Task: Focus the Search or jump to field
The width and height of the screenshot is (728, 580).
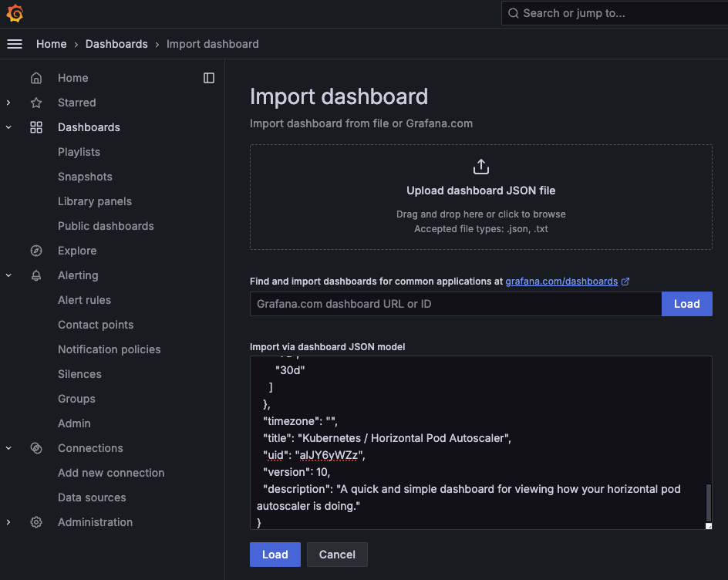Action: (x=615, y=13)
